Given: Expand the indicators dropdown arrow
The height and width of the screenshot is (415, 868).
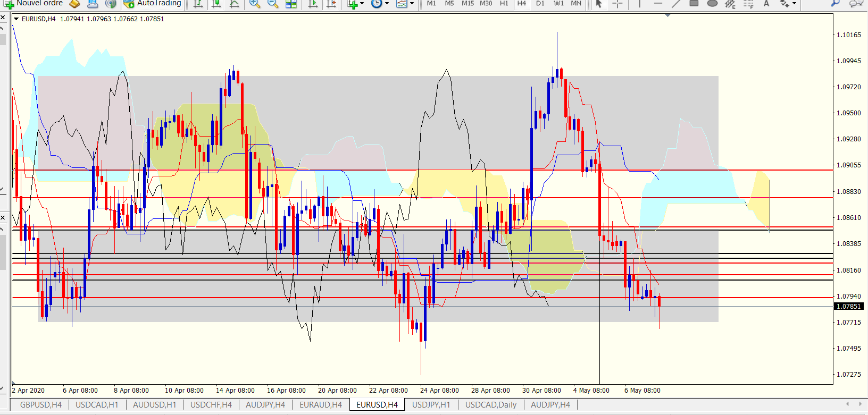Looking at the screenshot, I should point(362,4).
